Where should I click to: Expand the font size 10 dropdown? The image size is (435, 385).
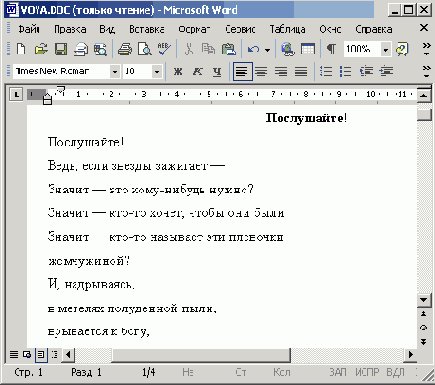tap(157, 71)
